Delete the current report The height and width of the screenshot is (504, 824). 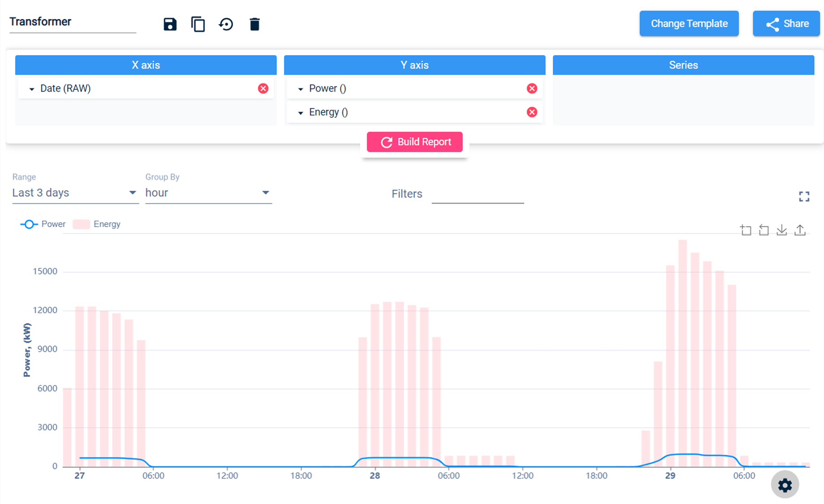coord(254,24)
